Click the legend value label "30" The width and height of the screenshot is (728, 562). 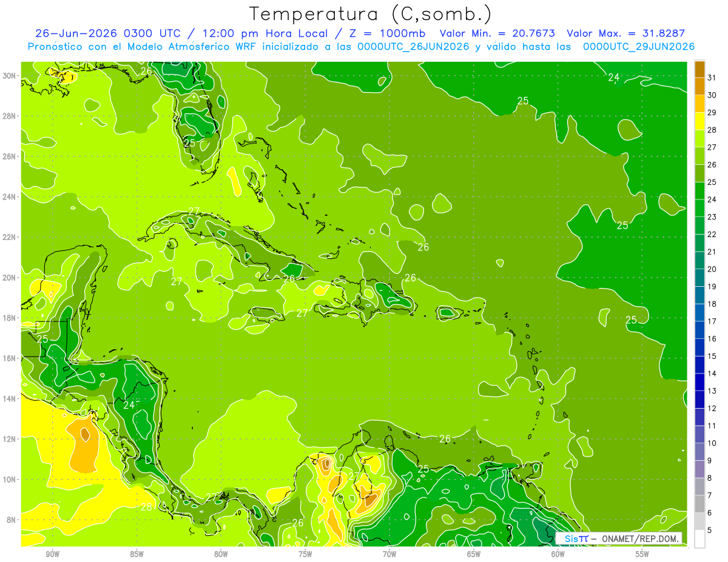(712, 95)
